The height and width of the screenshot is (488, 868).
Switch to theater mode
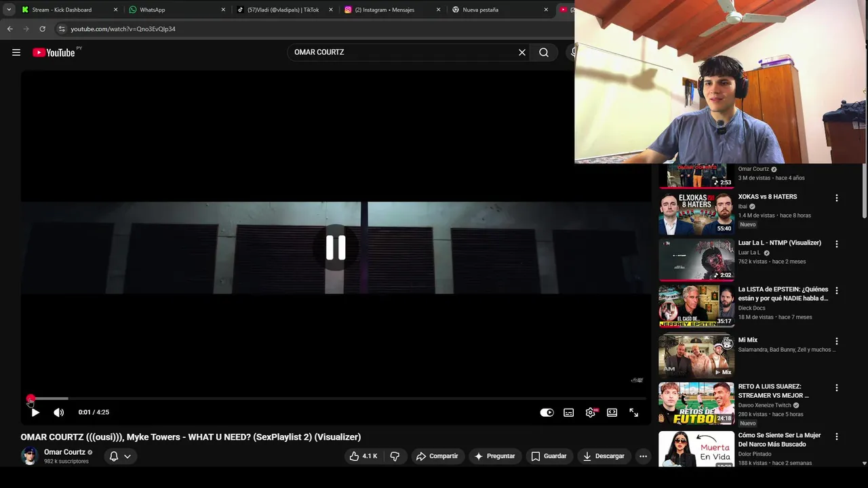pos(612,412)
